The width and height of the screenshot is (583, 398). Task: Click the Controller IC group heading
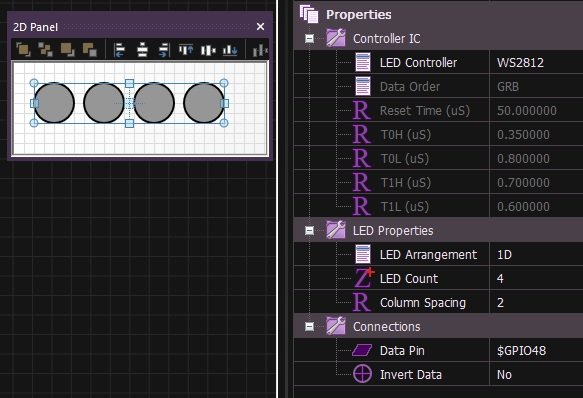(x=386, y=39)
